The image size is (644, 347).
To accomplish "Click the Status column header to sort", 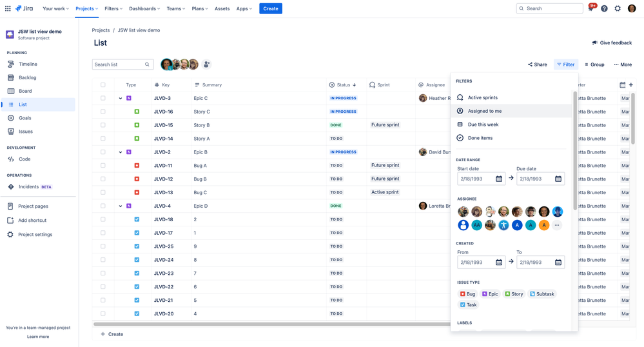I will [342, 84].
